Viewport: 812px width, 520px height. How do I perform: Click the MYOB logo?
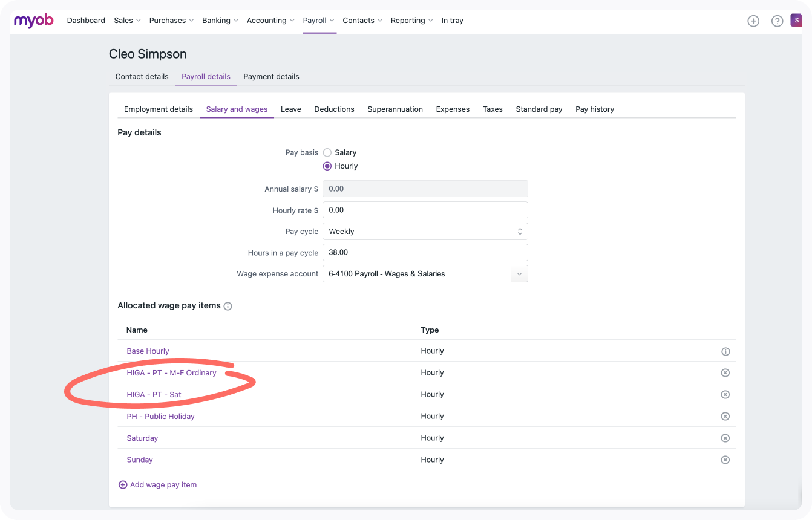click(x=34, y=21)
